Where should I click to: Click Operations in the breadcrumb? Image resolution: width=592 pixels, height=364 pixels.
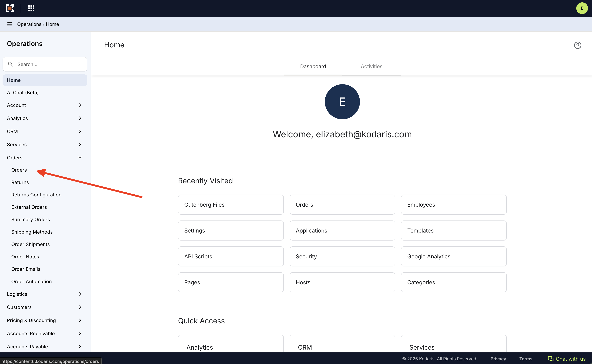(x=29, y=24)
